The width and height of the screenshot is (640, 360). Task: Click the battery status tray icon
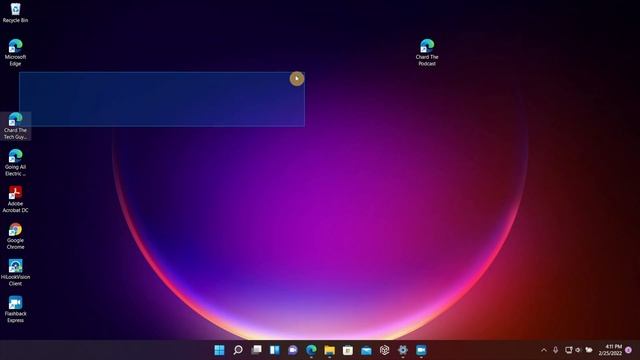(x=589, y=350)
